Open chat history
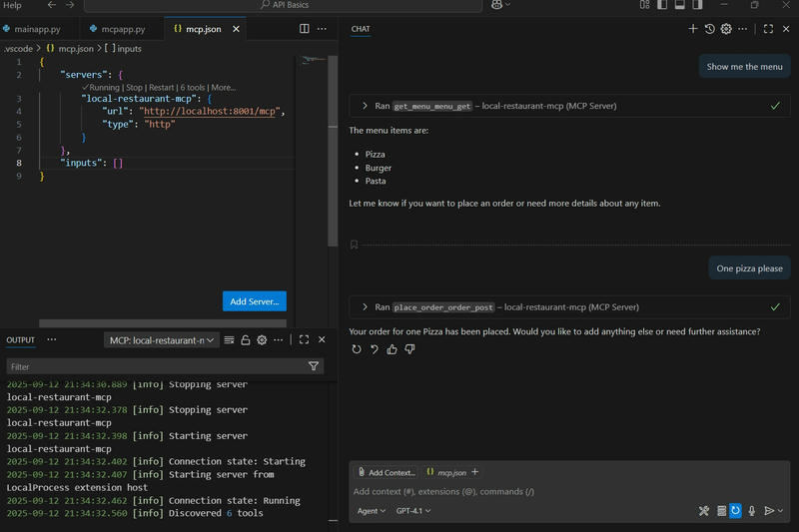The image size is (799, 532). 709,29
